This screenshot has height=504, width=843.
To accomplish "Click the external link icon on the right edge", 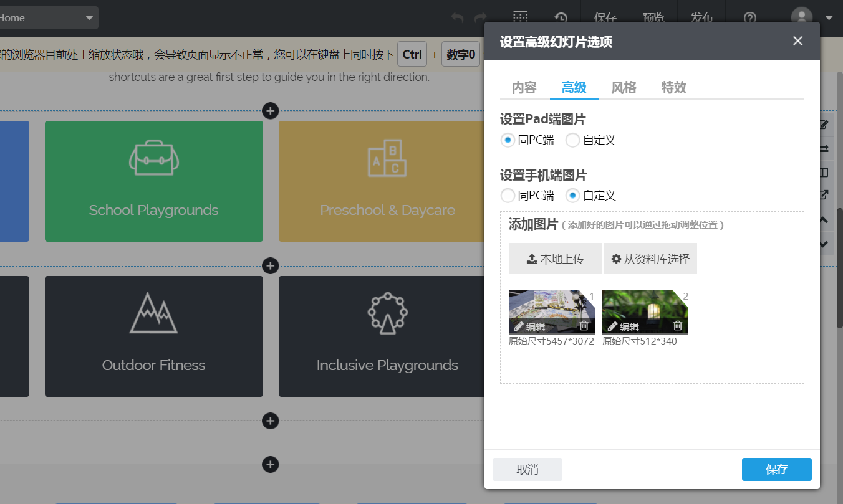I will [824, 194].
